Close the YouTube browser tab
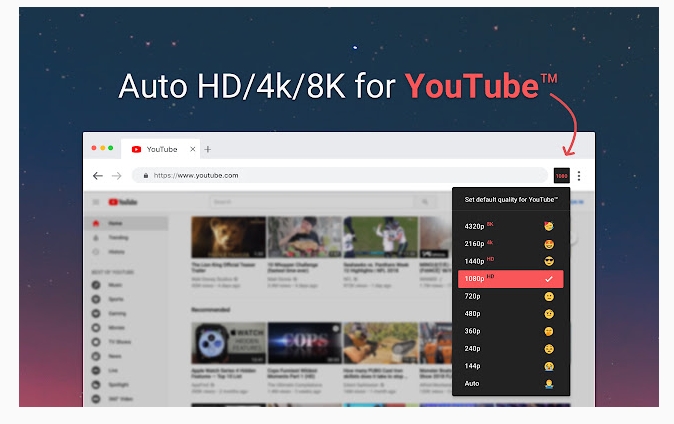The height and width of the screenshot is (424, 674). click(x=193, y=149)
